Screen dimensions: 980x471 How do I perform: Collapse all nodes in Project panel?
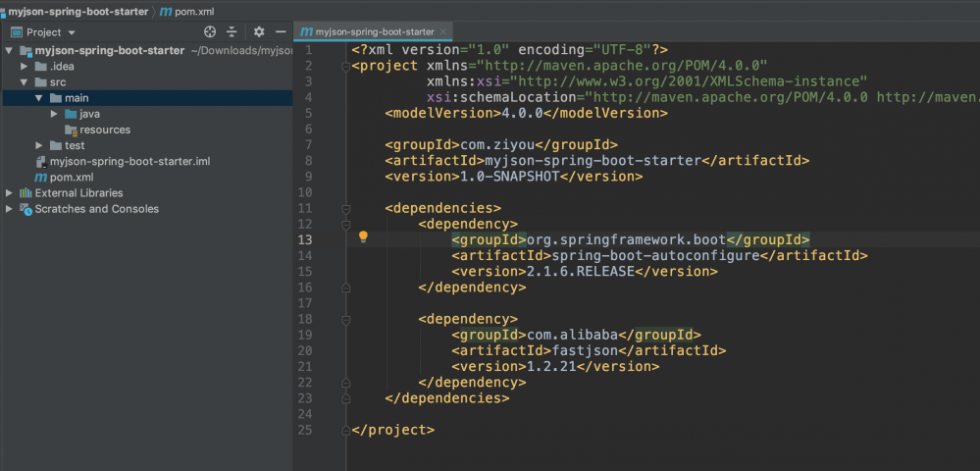pos(232,32)
